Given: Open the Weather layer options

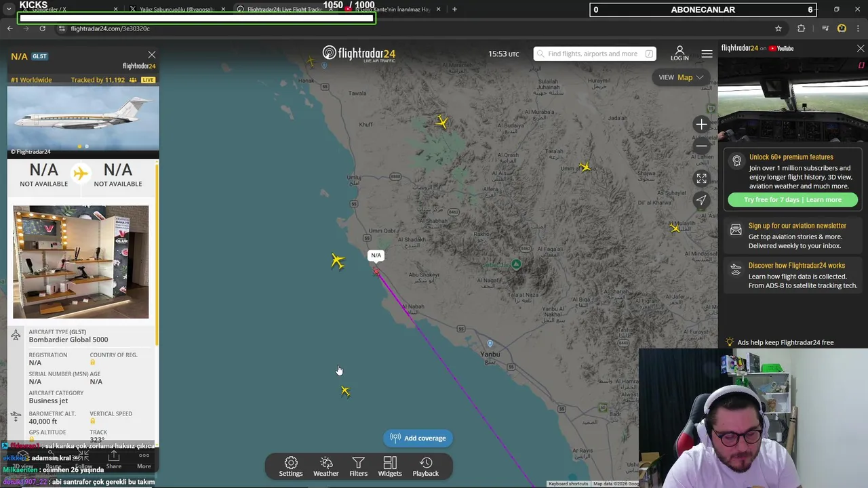Looking at the screenshot, I should pyautogui.click(x=326, y=467).
